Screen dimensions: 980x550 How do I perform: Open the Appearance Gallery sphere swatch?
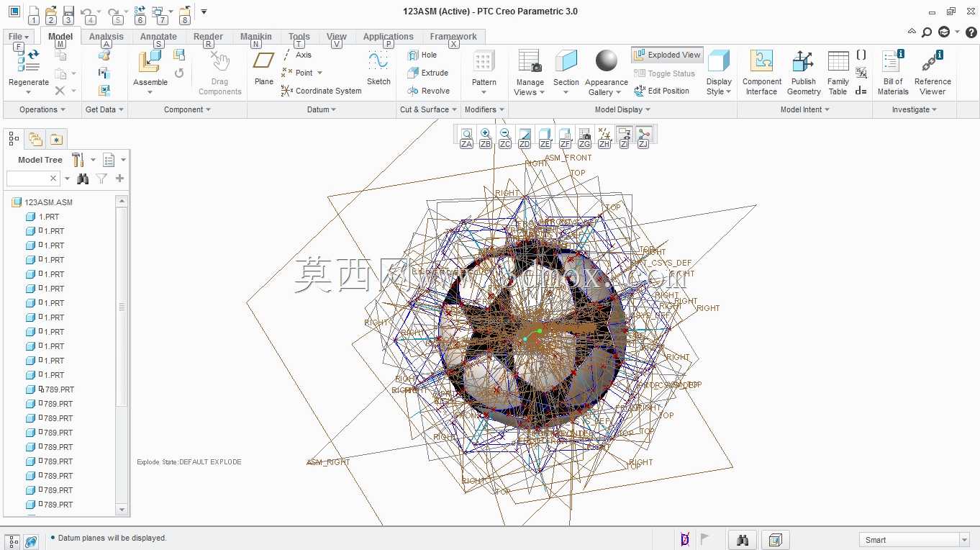[x=607, y=61]
